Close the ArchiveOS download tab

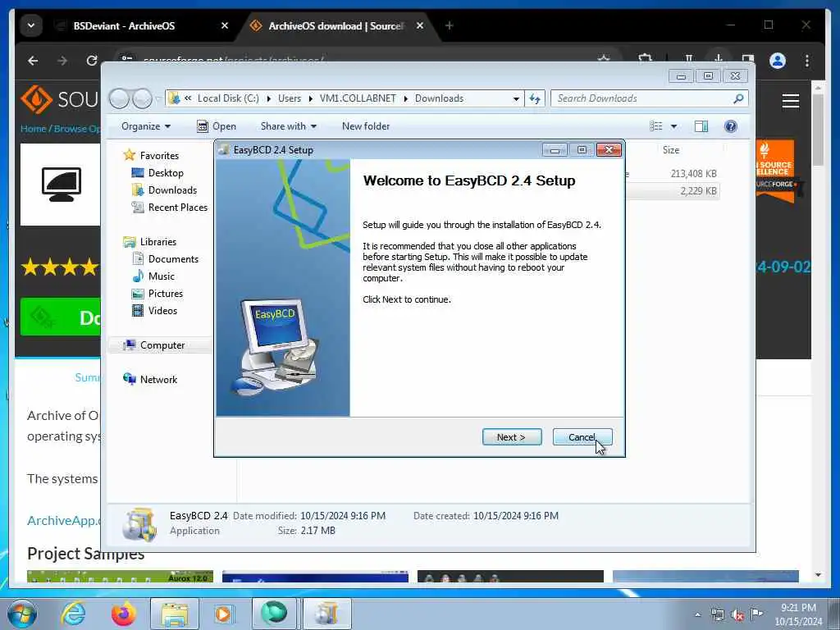pos(420,25)
